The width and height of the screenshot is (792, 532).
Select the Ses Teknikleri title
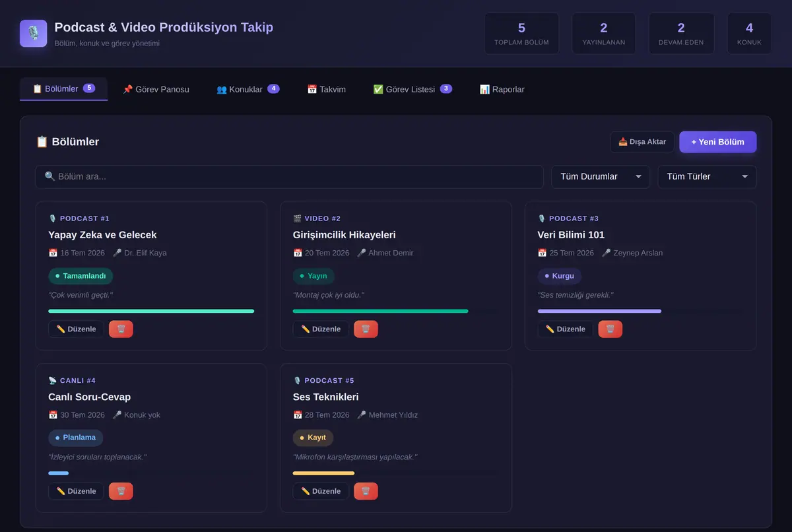pos(326,397)
